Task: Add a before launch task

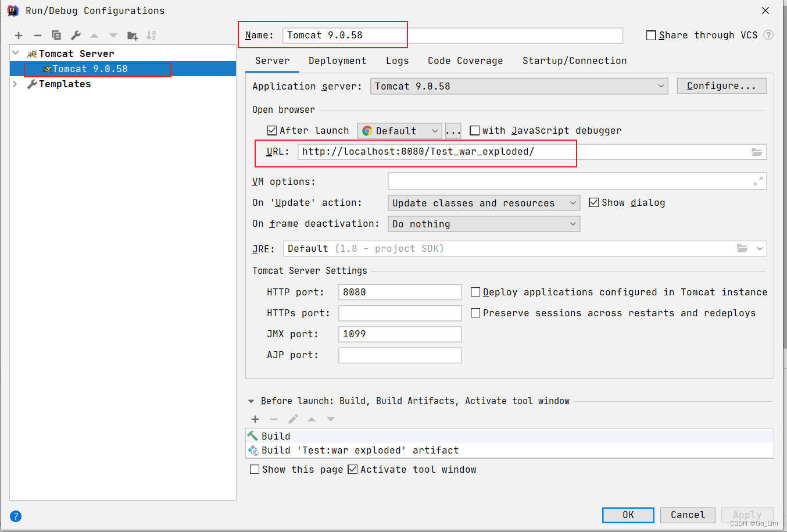Action: tap(255, 419)
